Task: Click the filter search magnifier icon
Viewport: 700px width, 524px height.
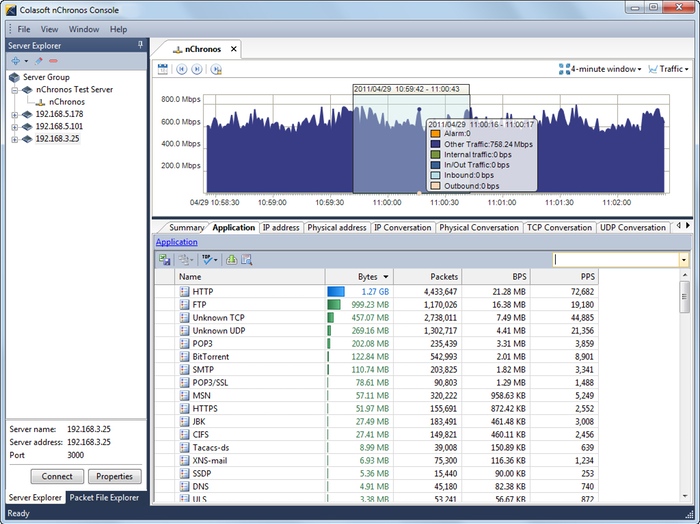Action: (247, 260)
